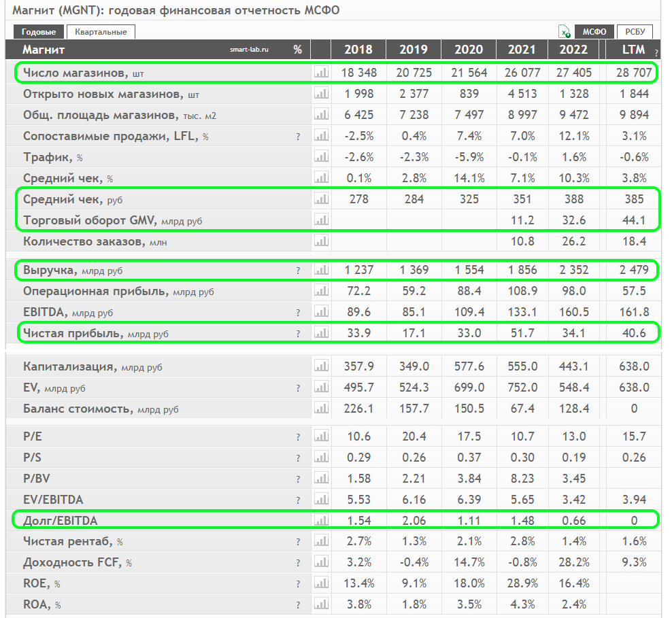
Task: Click 2018 value 226.1 in Баланс стоимость
Action: tap(358, 409)
